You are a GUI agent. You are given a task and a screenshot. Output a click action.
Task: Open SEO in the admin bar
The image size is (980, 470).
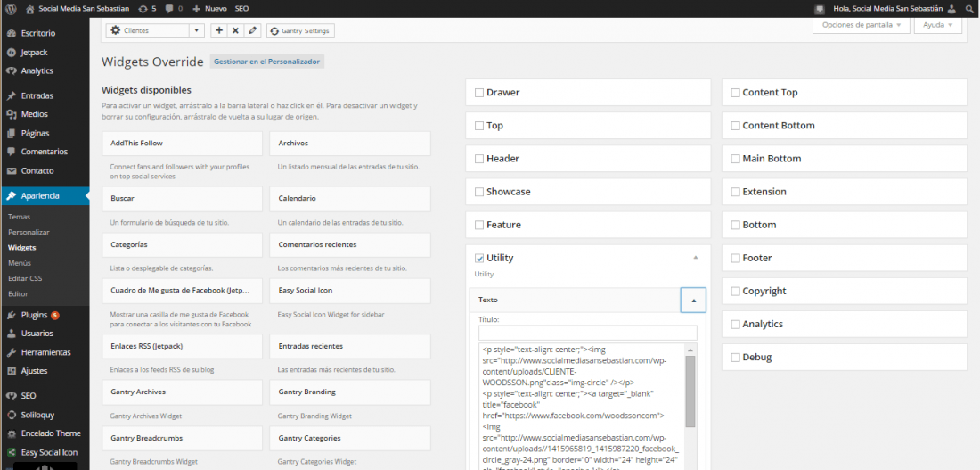241,9
